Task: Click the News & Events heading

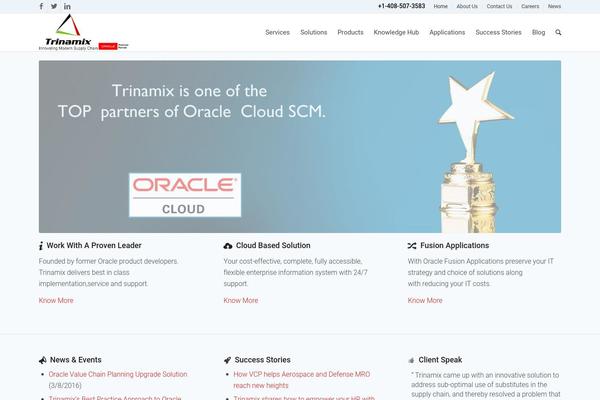Action: [x=76, y=360]
